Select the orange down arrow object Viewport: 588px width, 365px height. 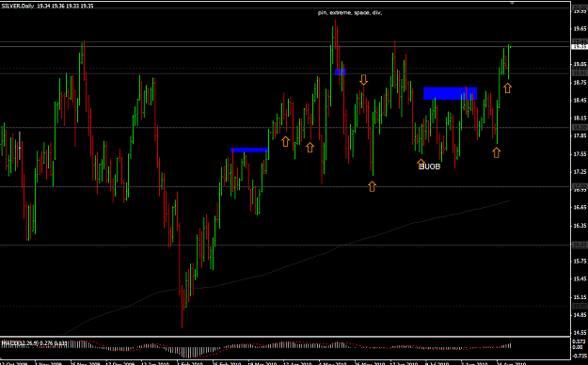[363, 80]
